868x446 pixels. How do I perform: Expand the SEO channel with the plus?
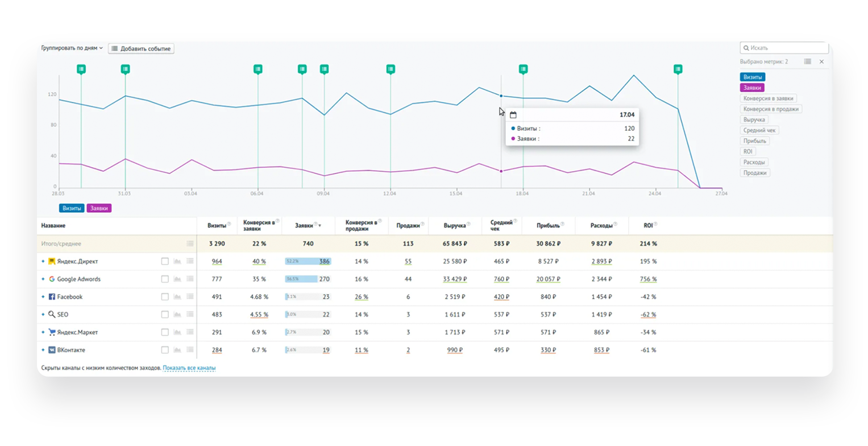coord(43,315)
